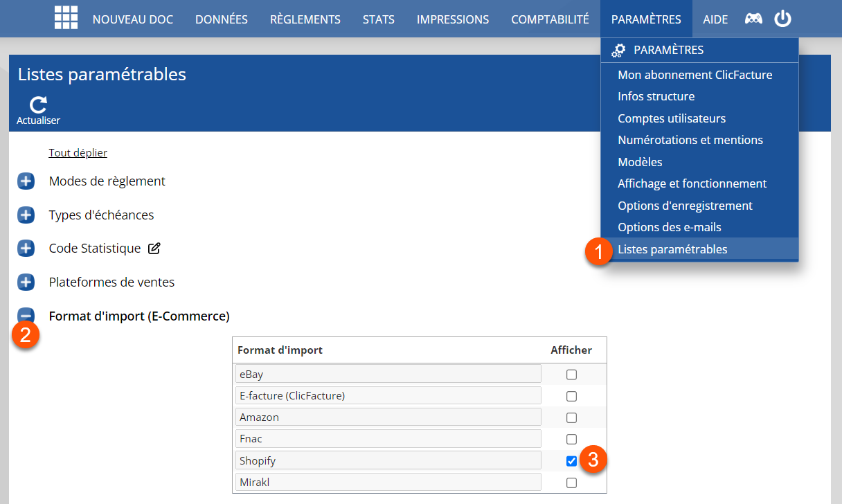The image size is (842, 504).
Task: Click the game controller icon
Action: (753, 19)
